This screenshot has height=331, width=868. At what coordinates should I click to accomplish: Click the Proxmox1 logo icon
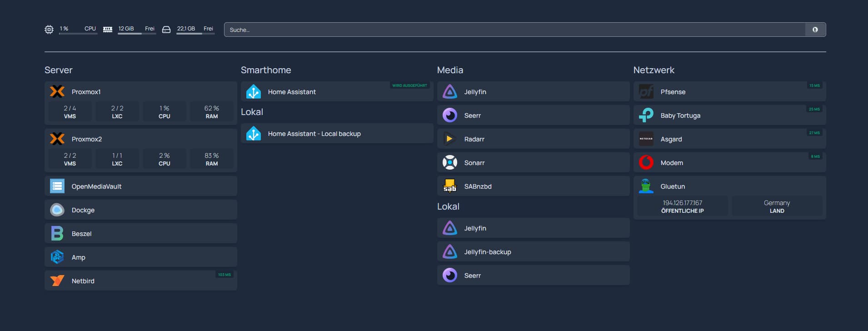[57, 91]
